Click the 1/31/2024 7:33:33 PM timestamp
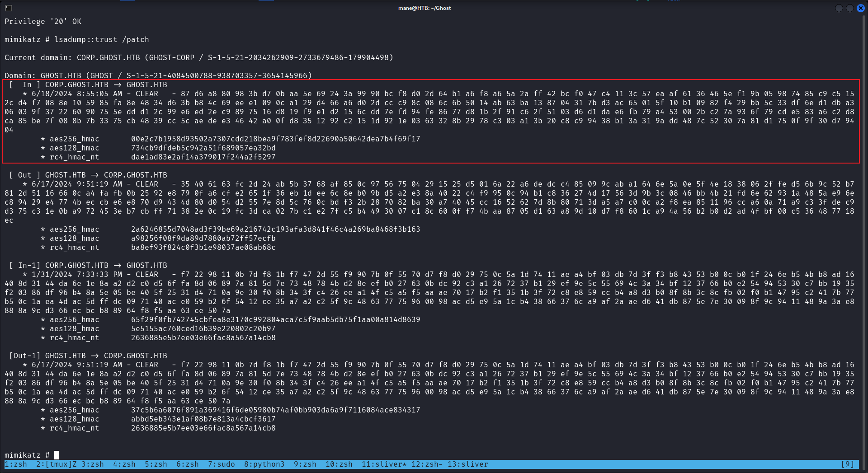Screen dimensions: 868x473 pos(77,274)
